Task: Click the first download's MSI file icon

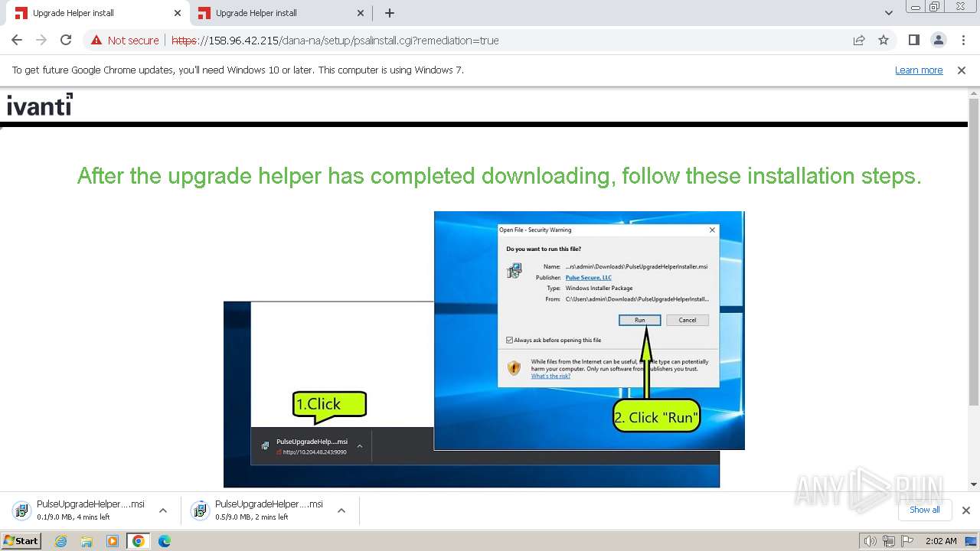Action: point(21,510)
